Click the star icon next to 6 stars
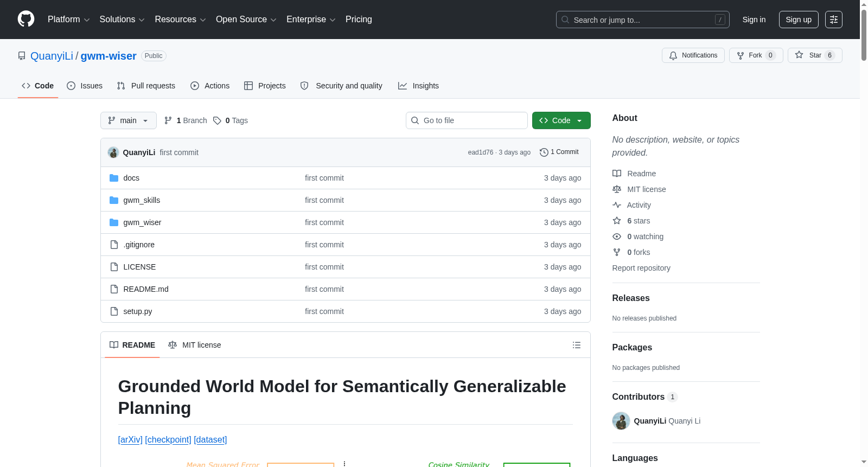Image resolution: width=868 pixels, height=467 pixels. click(x=617, y=221)
